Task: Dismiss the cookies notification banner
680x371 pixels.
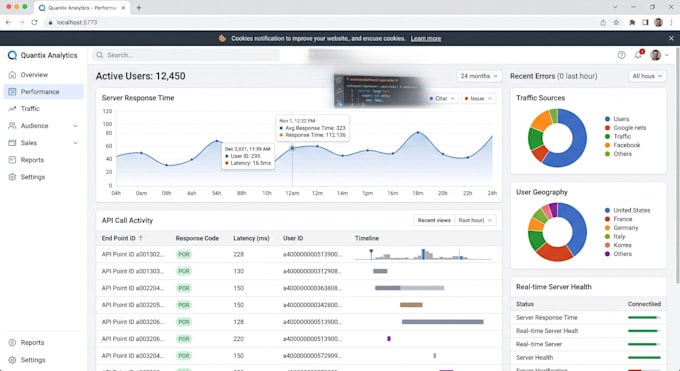Action: (671, 38)
